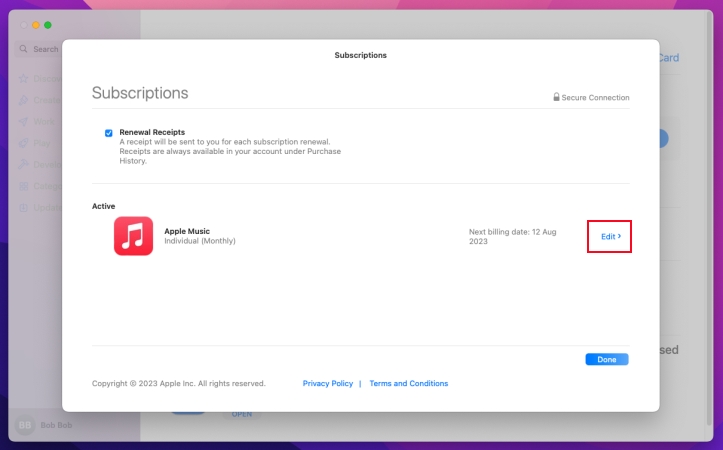Open the Updates icon in sidebar

pyautogui.click(x=23, y=207)
